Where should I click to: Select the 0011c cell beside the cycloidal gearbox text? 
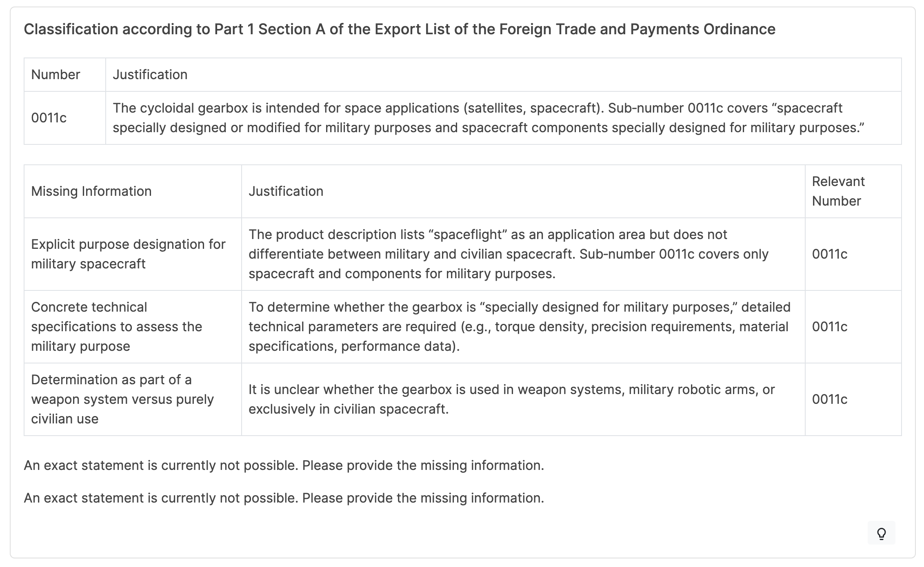[x=49, y=118]
